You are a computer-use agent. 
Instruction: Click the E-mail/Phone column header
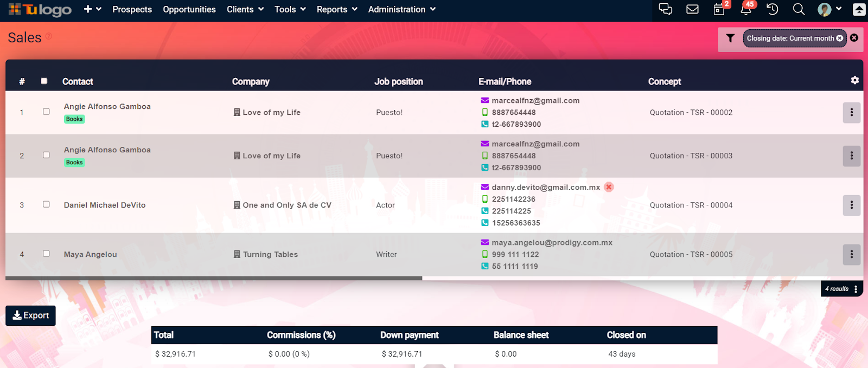tap(505, 81)
